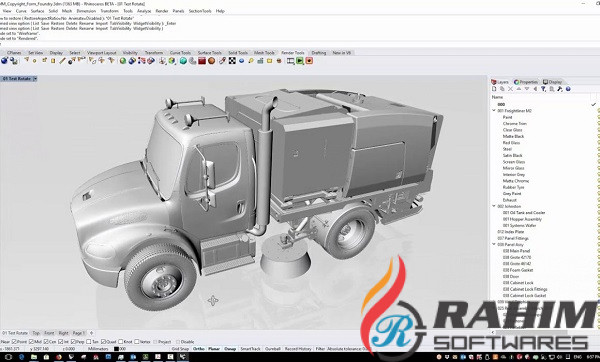Add a new viewport tab with plus button

(91, 333)
